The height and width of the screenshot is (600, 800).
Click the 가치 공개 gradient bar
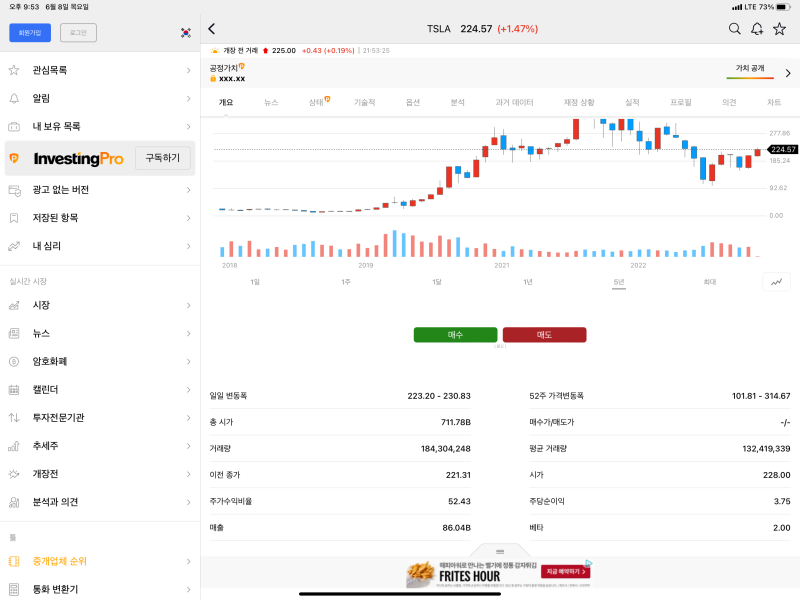point(750,78)
